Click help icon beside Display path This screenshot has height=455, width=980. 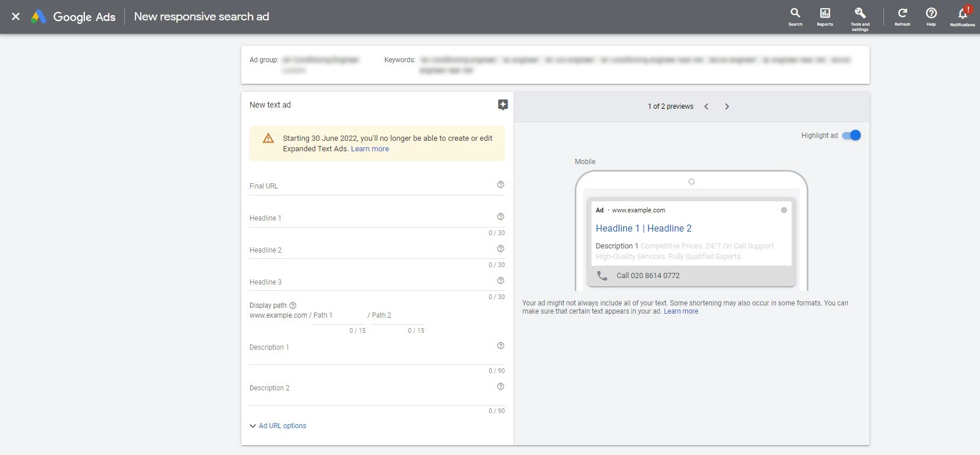[x=293, y=305]
